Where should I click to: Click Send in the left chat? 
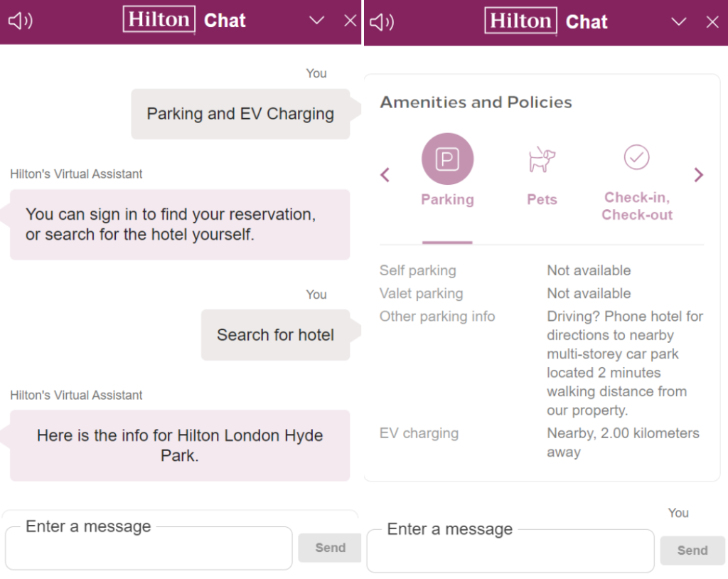pos(330,548)
